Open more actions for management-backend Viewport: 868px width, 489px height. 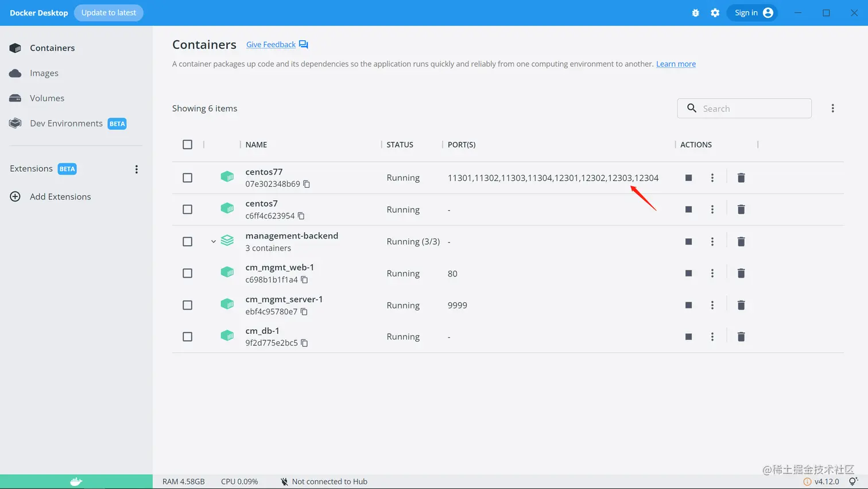point(712,242)
